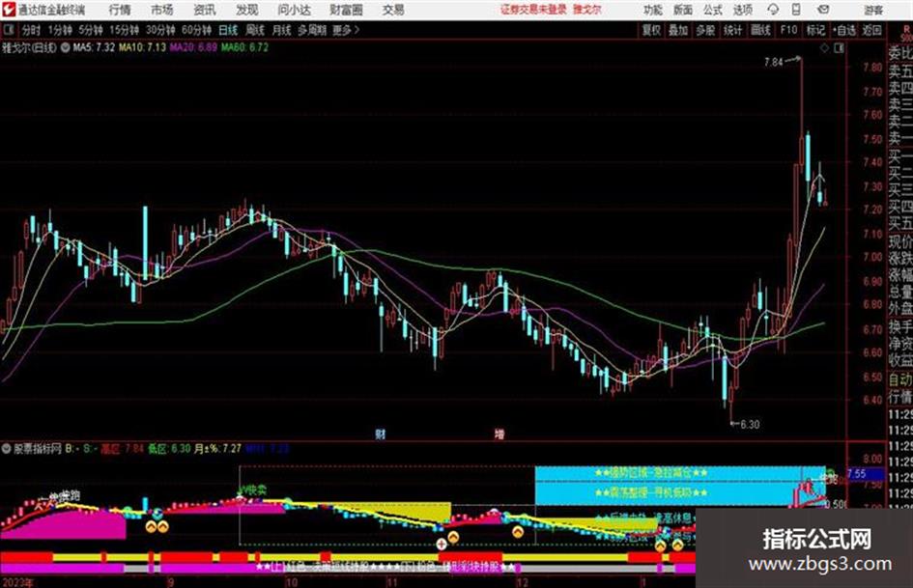913x588 pixels.
Task: Click the 增 event marker
Action: tap(499, 434)
